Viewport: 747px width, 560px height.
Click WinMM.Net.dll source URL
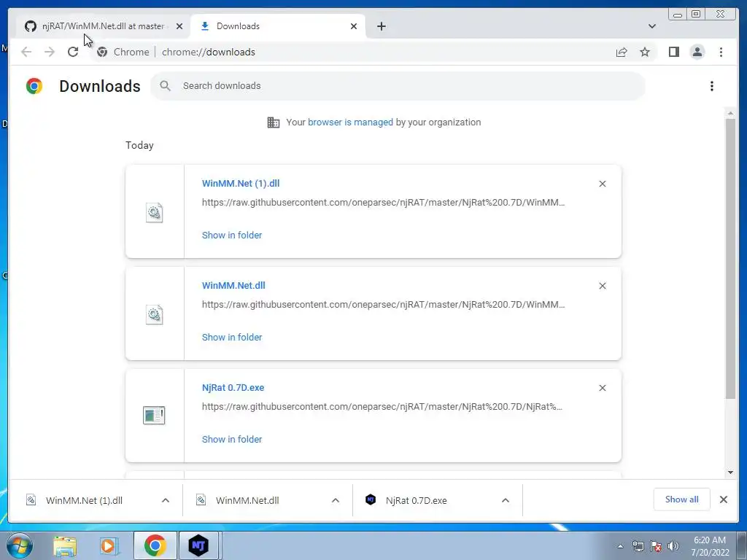[383, 304]
